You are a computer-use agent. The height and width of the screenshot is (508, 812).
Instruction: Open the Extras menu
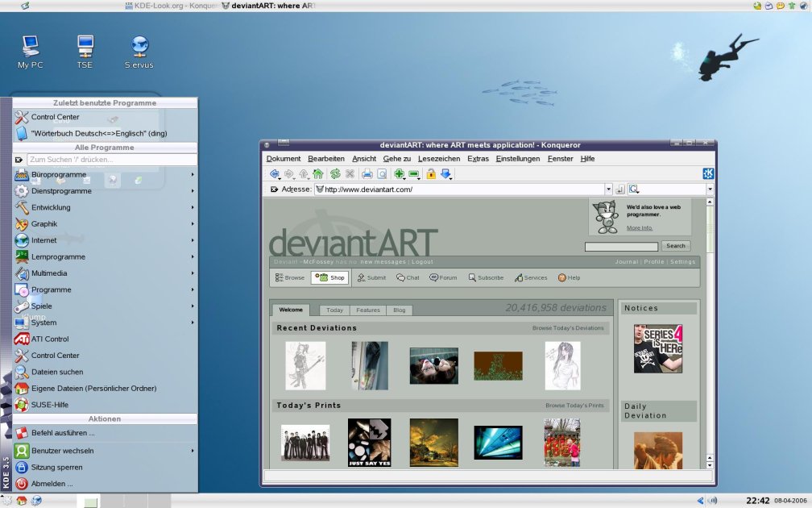coord(478,159)
